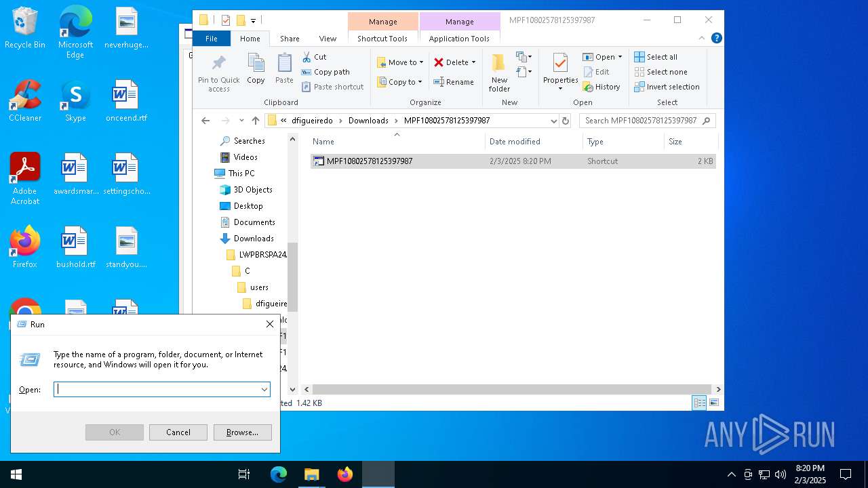Image resolution: width=868 pixels, height=488 pixels.
Task: Select 3D Objects in navigation pane
Action: [253, 190]
